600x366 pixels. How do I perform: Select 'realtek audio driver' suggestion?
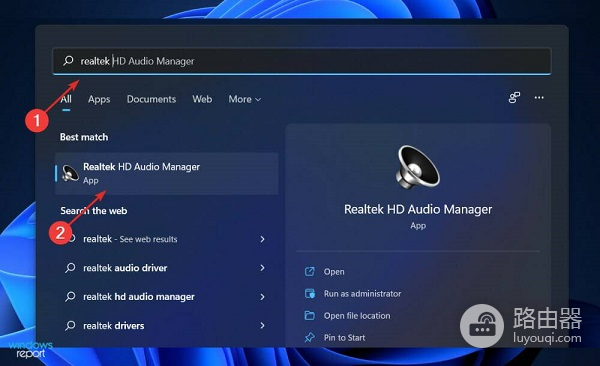[x=125, y=268]
